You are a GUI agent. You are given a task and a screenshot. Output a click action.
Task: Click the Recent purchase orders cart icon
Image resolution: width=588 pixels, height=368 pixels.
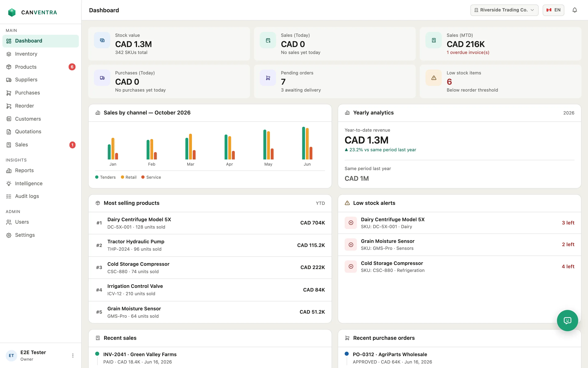tap(347, 338)
